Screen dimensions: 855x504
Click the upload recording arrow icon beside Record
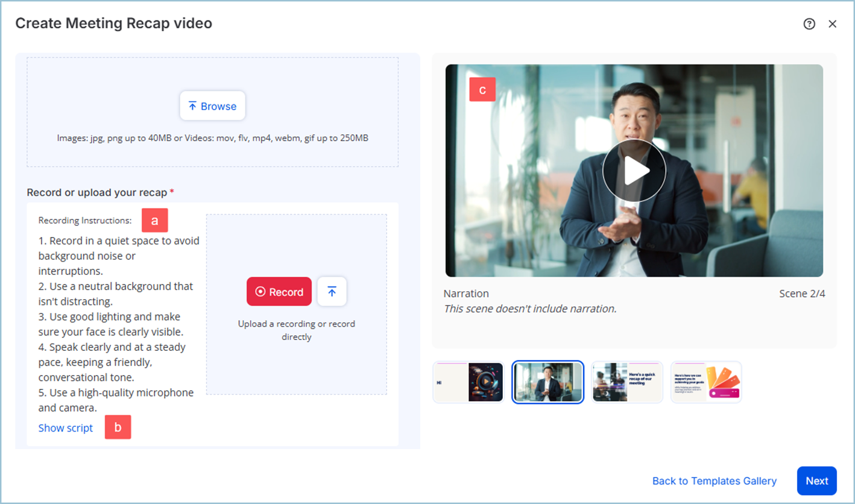(332, 292)
